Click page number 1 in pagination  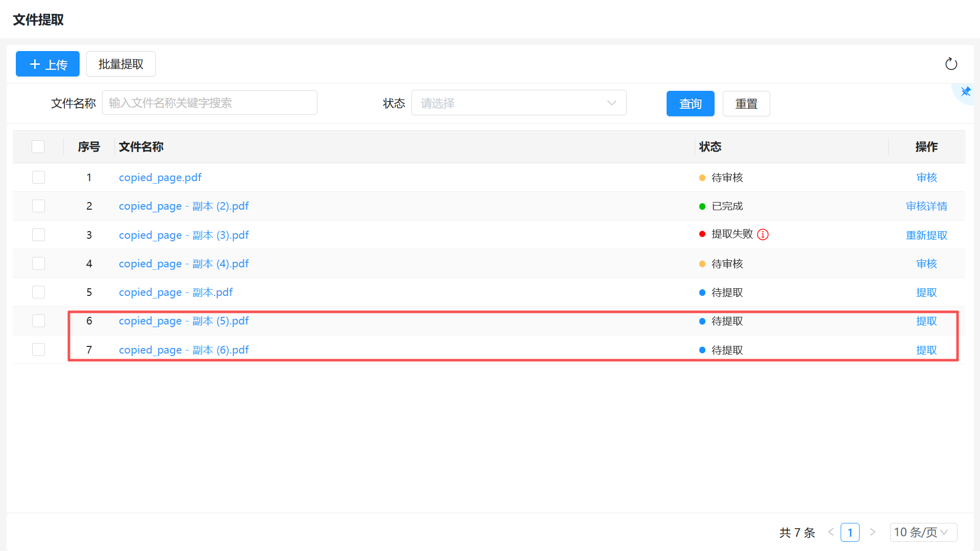[850, 532]
